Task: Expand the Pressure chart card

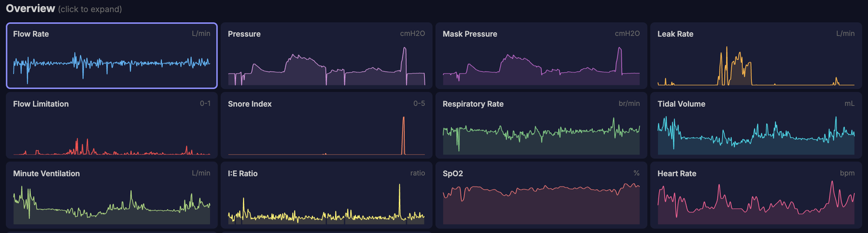Action: (327, 55)
